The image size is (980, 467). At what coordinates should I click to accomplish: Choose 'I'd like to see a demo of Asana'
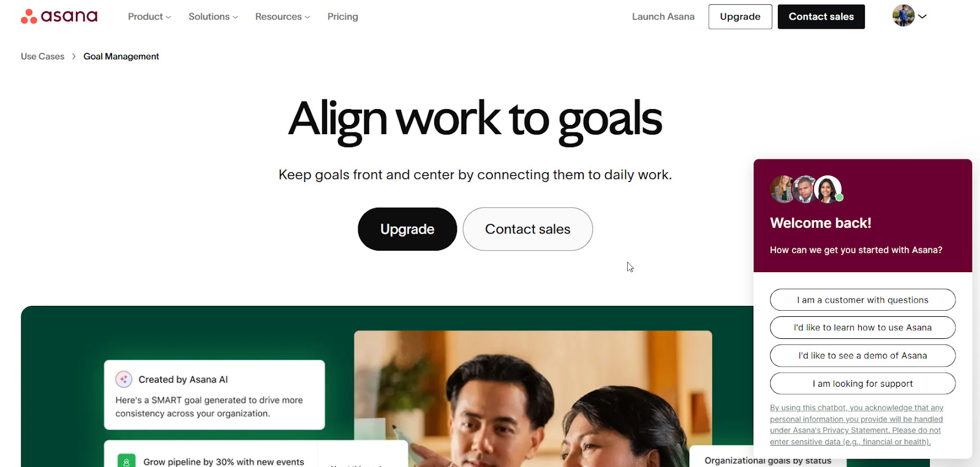pyautogui.click(x=862, y=355)
